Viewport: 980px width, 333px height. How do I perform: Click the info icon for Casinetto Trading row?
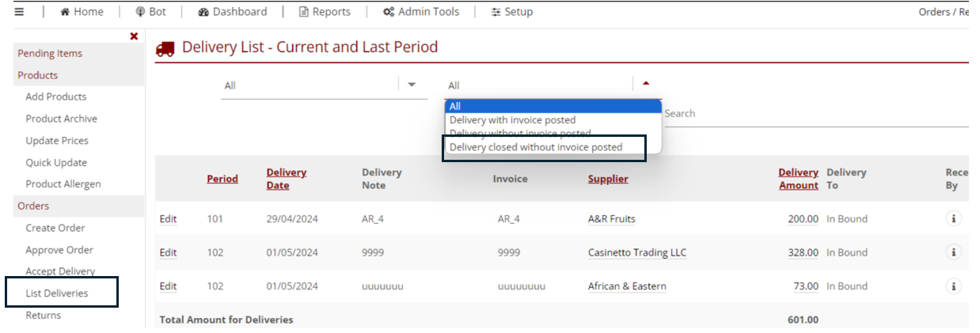(x=954, y=252)
